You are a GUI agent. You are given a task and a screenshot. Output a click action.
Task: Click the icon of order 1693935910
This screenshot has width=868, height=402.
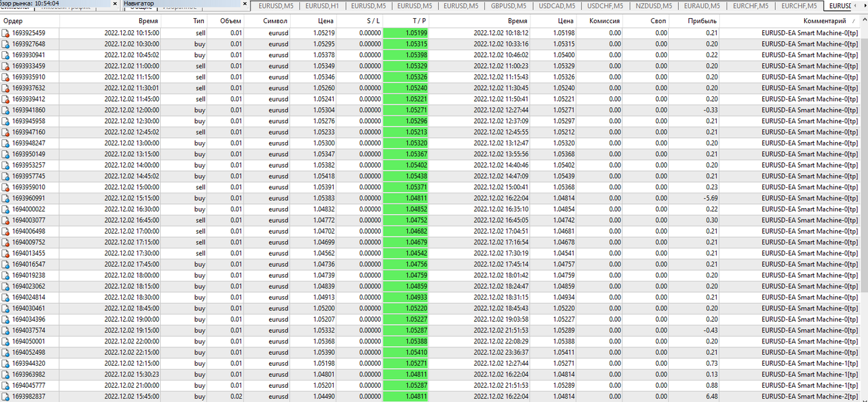coord(6,77)
